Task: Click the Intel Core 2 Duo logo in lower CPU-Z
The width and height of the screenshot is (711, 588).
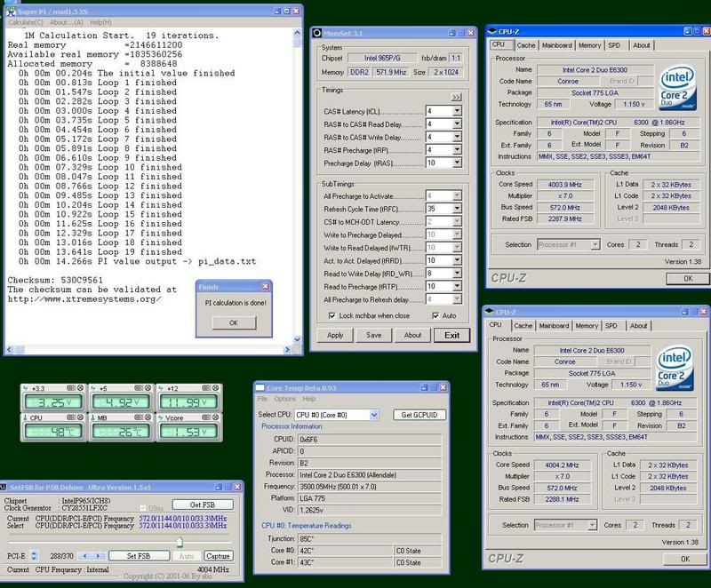Action: click(x=675, y=369)
